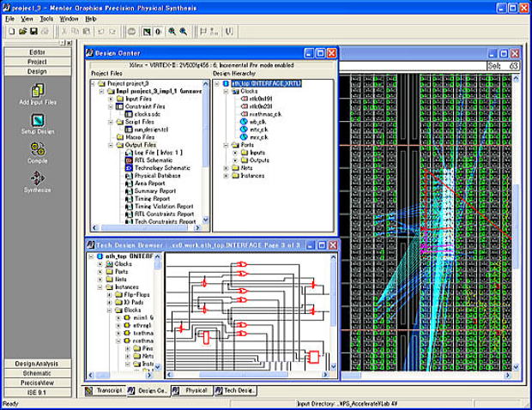
Task: Open the Design Analysis panel
Action: coord(37,364)
